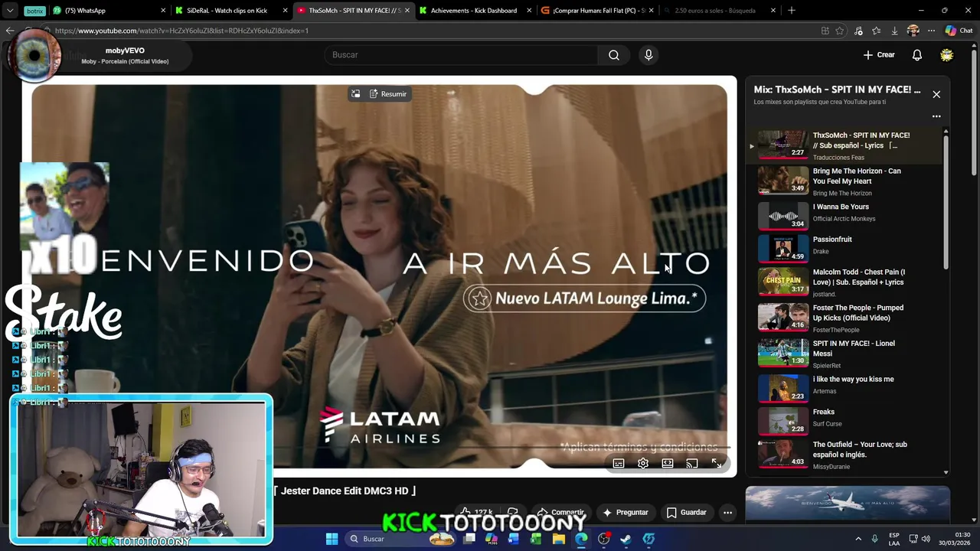Play i like the way you kiss me
Viewport: 980px width, 551px height.
pyautogui.click(x=844, y=387)
